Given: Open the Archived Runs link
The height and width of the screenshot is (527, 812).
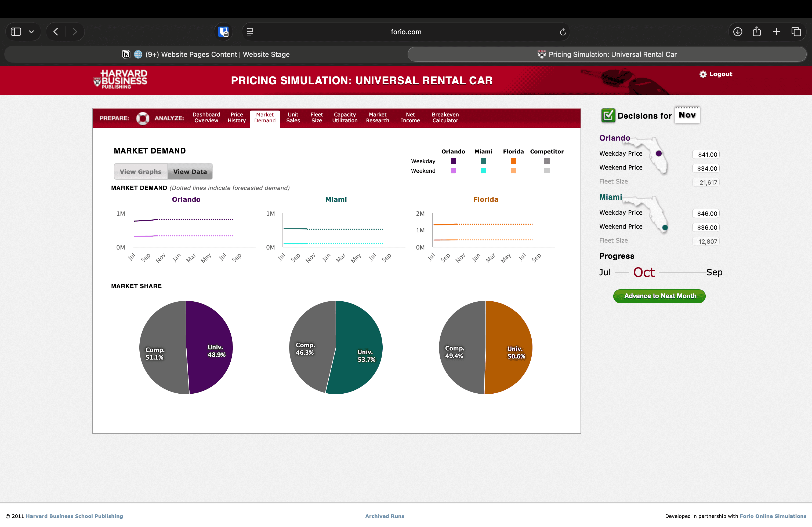Looking at the screenshot, I should (x=385, y=516).
